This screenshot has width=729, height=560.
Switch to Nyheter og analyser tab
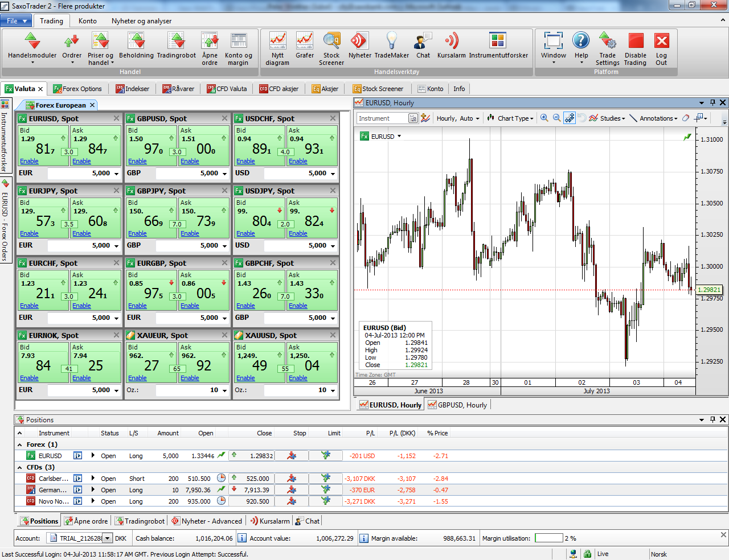point(141,20)
